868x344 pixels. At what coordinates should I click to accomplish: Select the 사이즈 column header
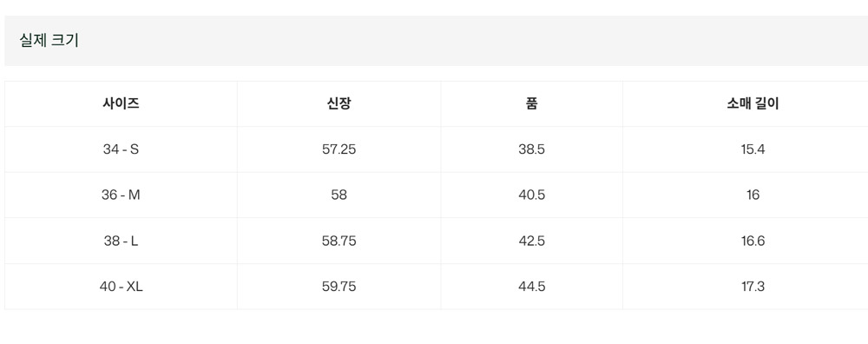[121, 103]
